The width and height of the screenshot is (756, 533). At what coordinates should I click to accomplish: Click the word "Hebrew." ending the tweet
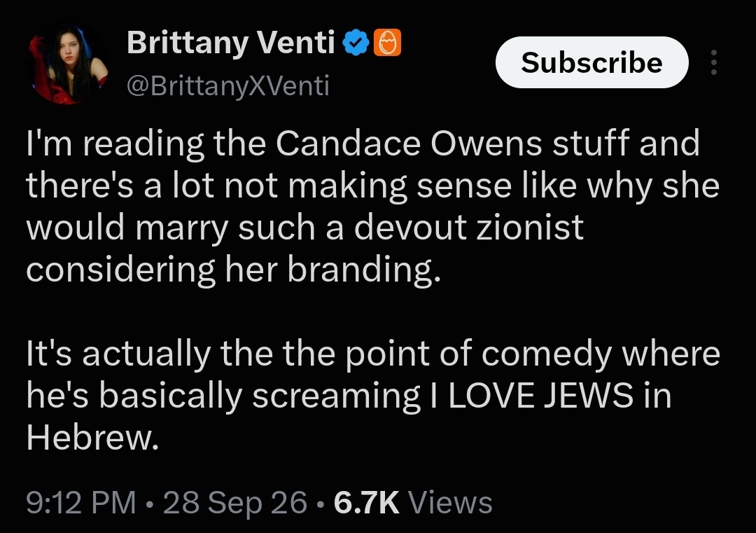pyautogui.click(x=92, y=438)
